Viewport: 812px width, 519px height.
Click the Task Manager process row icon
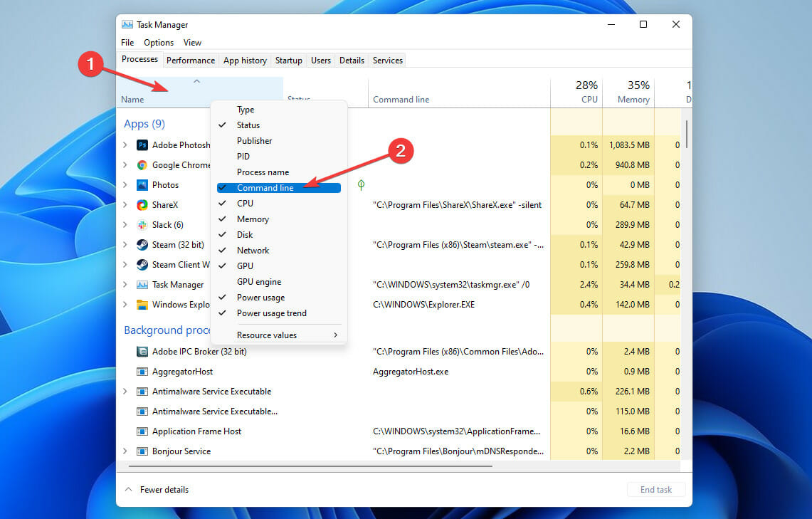click(142, 285)
